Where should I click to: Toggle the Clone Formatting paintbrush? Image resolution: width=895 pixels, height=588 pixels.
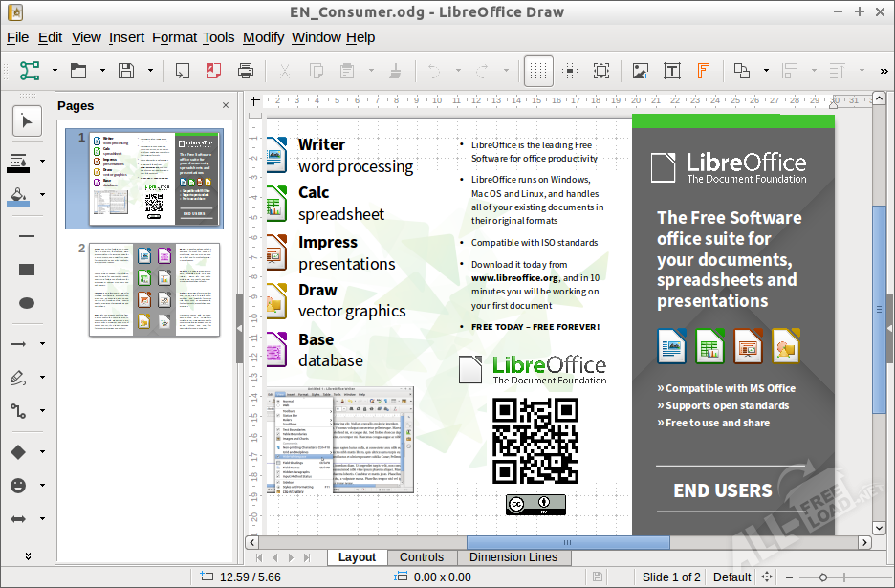(397, 71)
